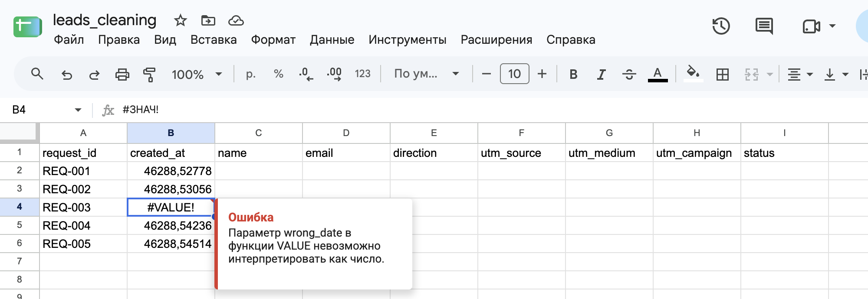Image resolution: width=868 pixels, height=299 pixels.
Task: Click the move-to-folder icon
Action: (x=208, y=20)
